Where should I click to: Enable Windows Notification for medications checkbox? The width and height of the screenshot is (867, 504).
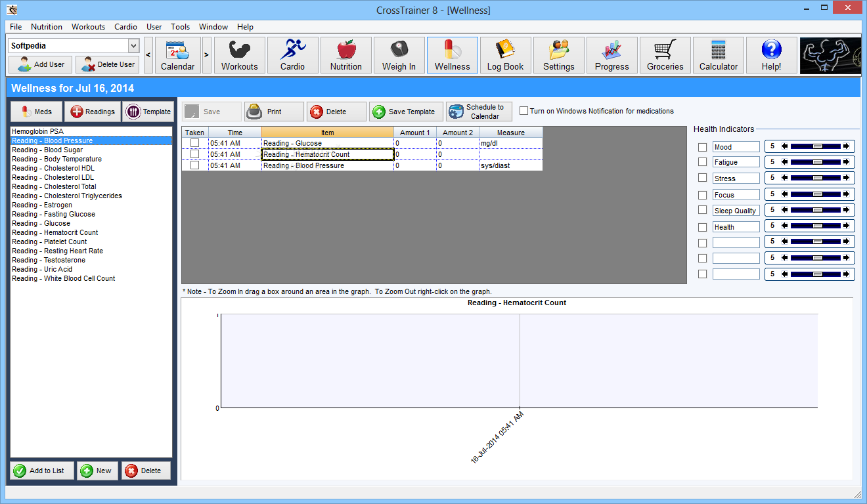(524, 111)
